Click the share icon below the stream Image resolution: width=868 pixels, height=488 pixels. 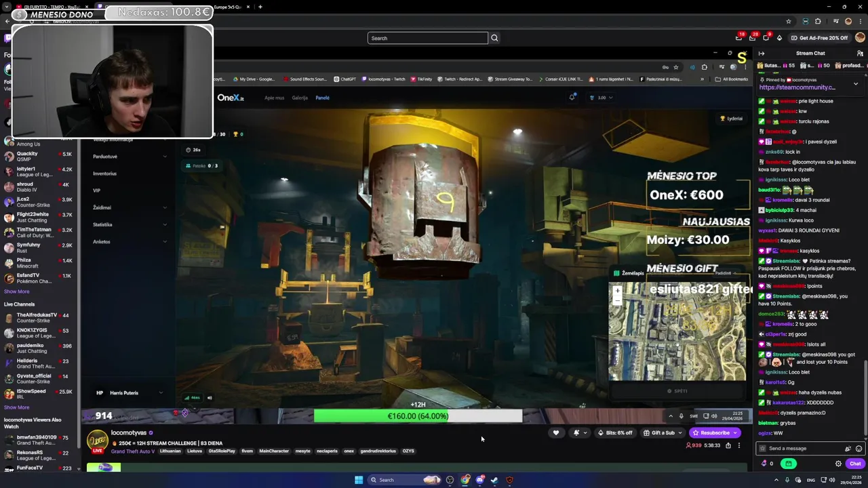click(728, 445)
